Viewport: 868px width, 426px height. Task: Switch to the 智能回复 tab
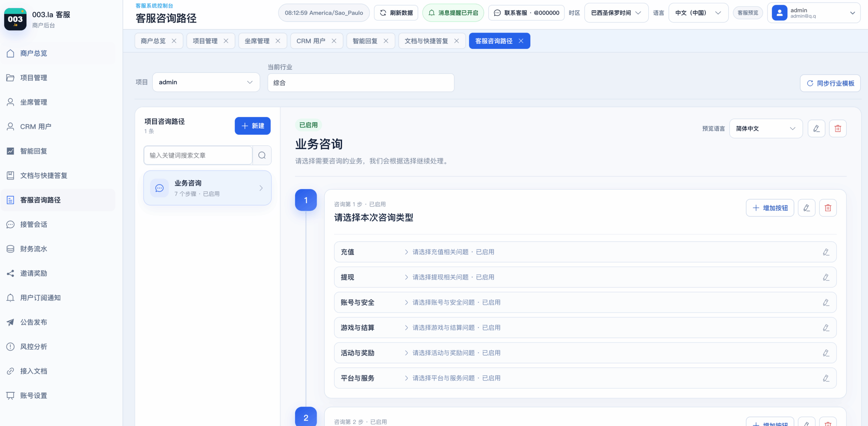tap(365, 41)
